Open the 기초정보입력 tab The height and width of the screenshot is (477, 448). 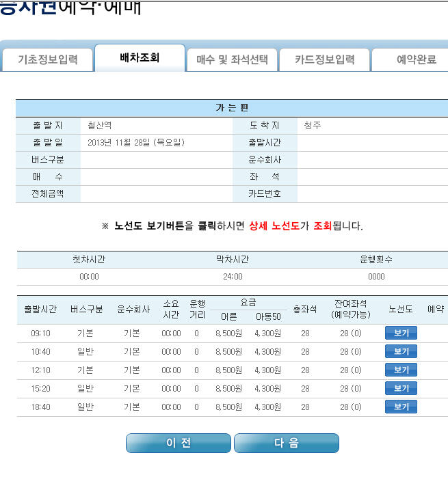click(47, 59)
